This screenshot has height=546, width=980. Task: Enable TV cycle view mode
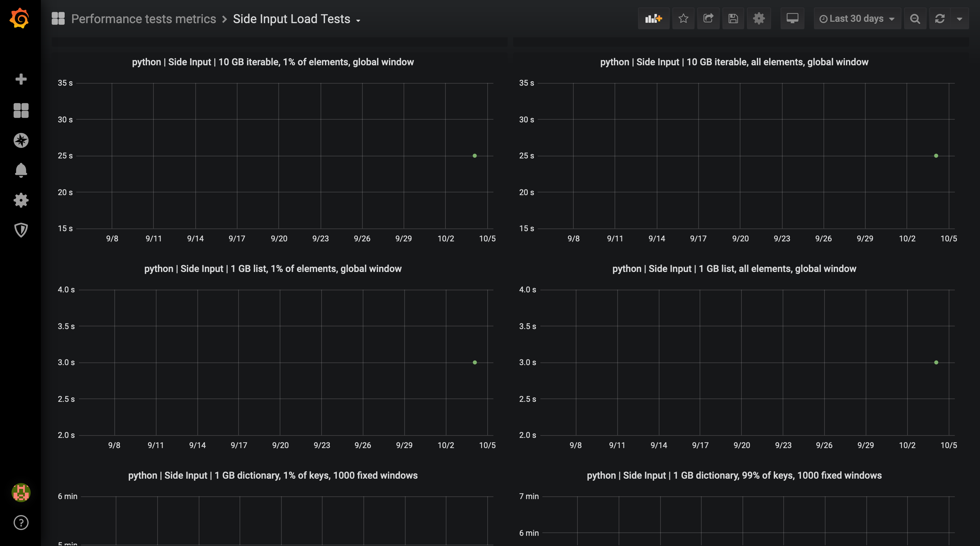pyautogui.click(x=793, y=18)
